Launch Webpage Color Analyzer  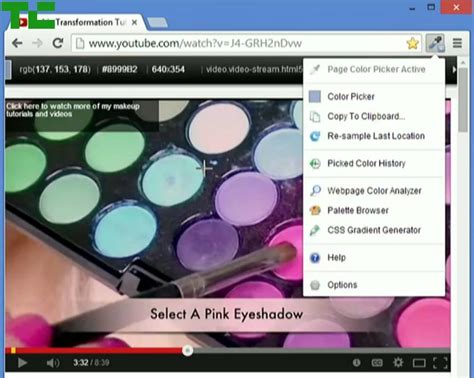click(x=374, y=191)
